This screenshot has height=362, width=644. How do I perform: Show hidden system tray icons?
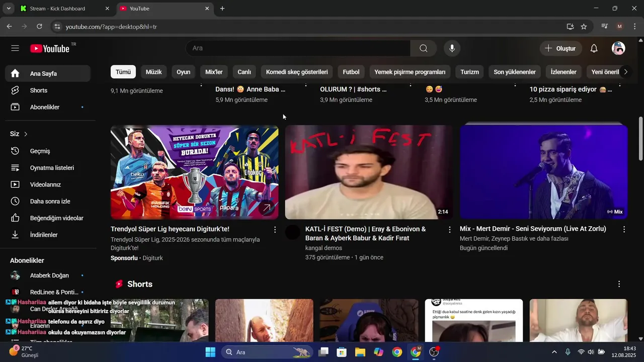554,352
